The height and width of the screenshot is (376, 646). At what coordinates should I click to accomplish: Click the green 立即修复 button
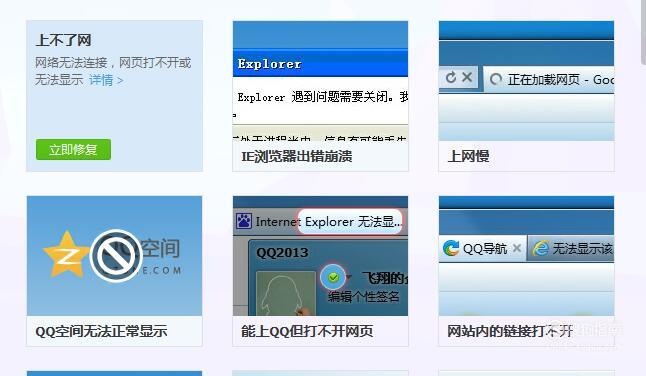point(73,149)
